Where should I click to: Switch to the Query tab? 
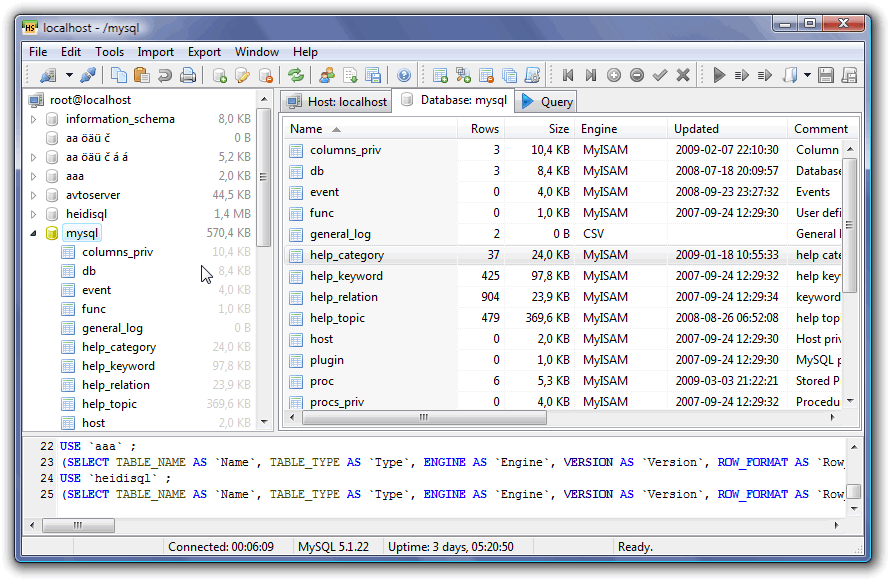[548, 101]
